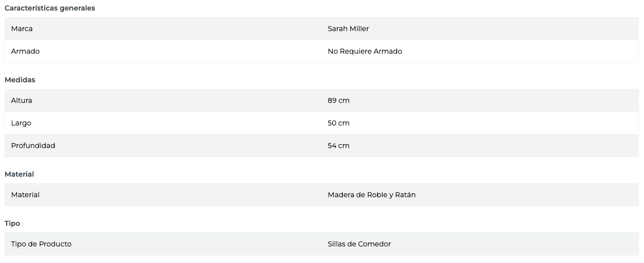Select the 'Profundidad' row label
Image resolution: width=644 pixels, height=263 pixels.
click(33, 146)
